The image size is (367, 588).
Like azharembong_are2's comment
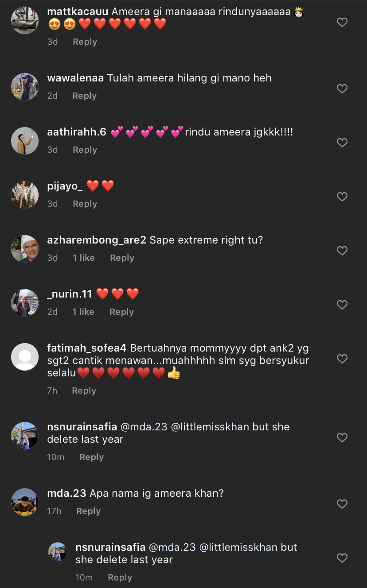point(342,251)
